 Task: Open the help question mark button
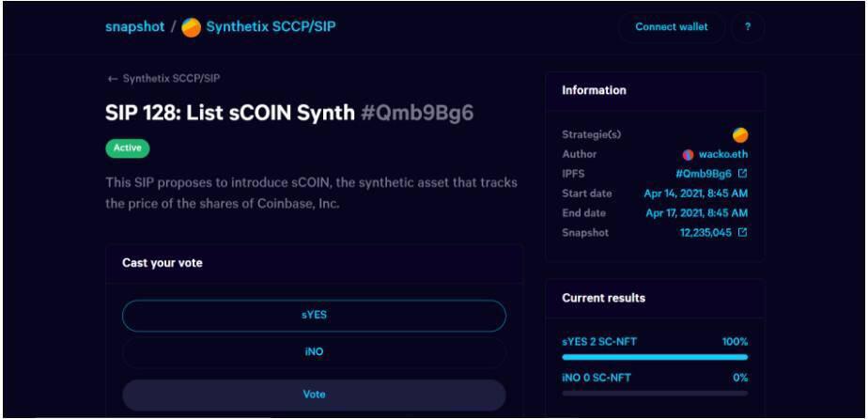point(748,27)
